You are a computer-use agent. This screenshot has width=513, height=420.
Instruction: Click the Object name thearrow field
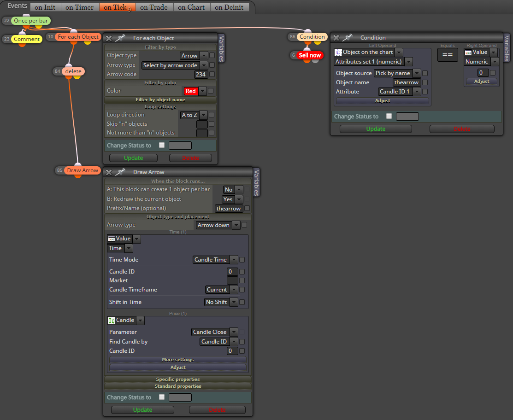coord(407,83)
